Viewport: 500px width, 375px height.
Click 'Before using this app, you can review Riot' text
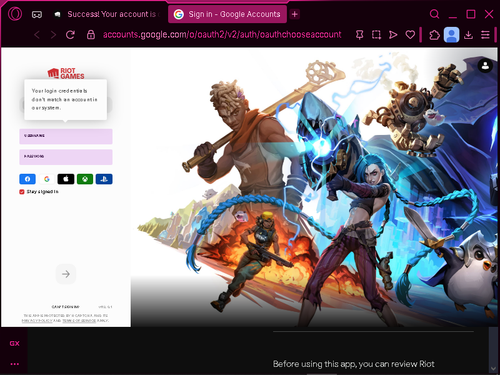pos(354,364)
